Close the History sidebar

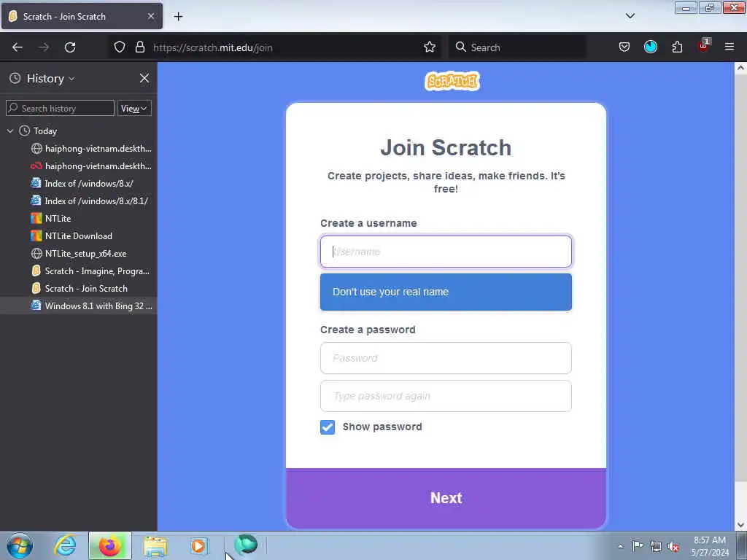tap(144, 78)
